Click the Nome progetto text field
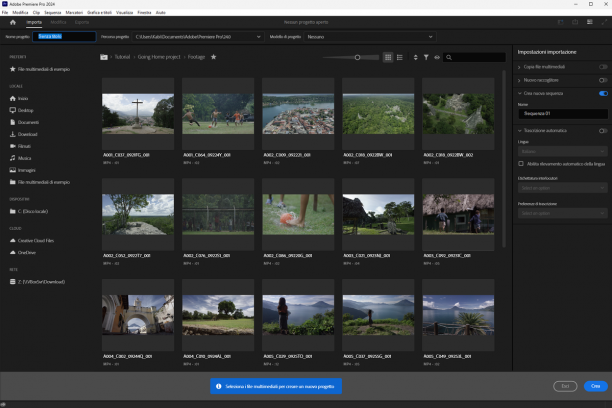Viewport: 612px width, 408px height. coord(64,36)
